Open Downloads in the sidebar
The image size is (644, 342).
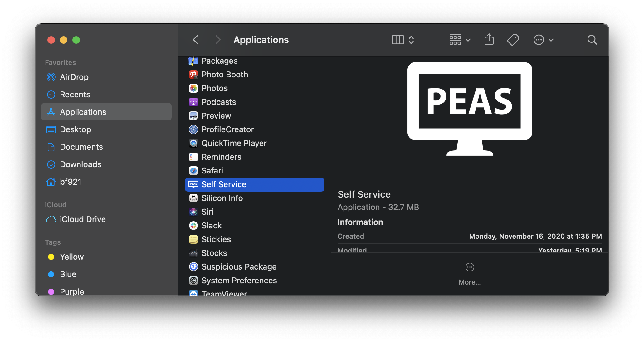coord(80,164)
